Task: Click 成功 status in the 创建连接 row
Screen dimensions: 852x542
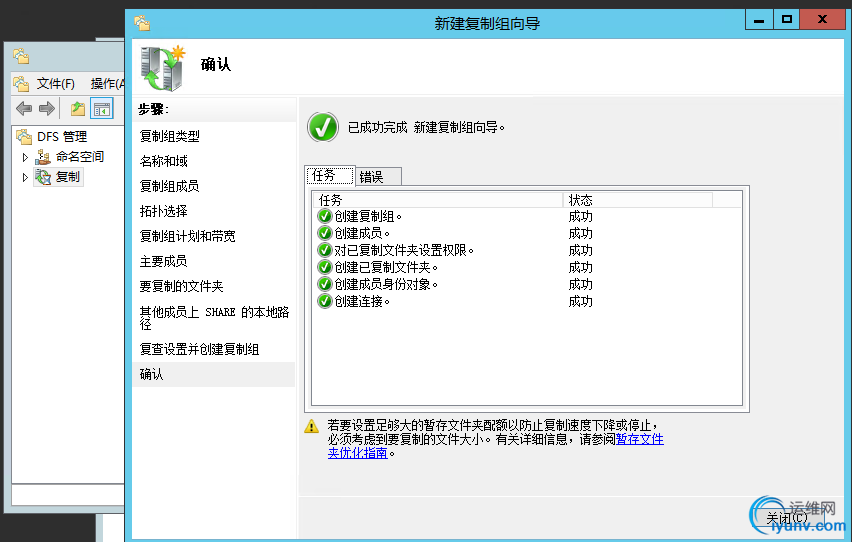Action: click(x=580, y=301)
